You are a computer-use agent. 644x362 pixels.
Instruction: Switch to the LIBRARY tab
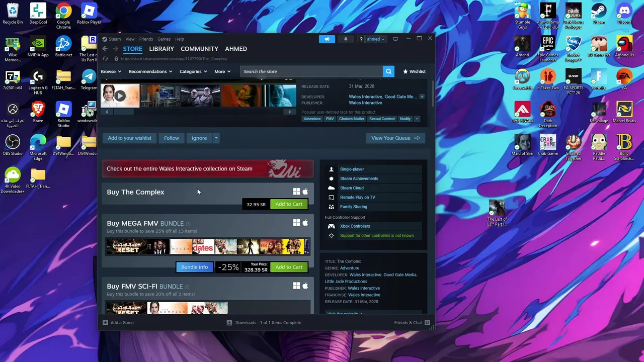162,49
